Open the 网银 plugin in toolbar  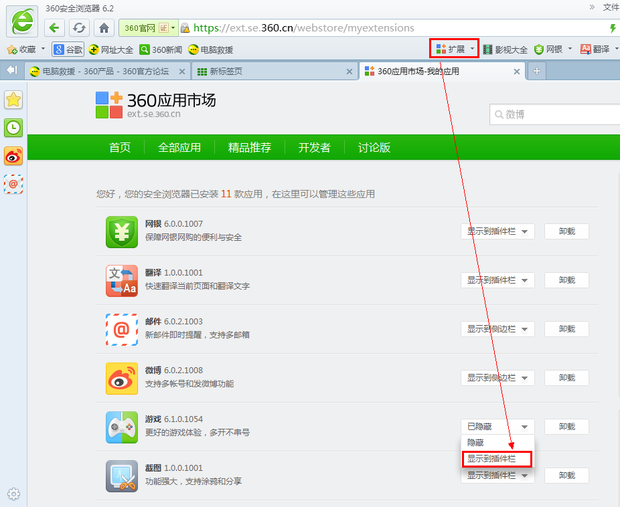(548, 49)
